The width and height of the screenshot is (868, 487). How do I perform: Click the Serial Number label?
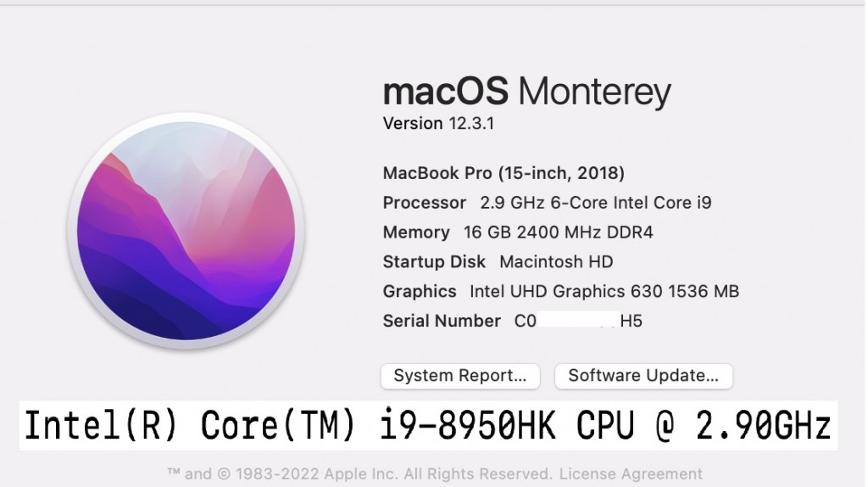[x=441, y=321]
